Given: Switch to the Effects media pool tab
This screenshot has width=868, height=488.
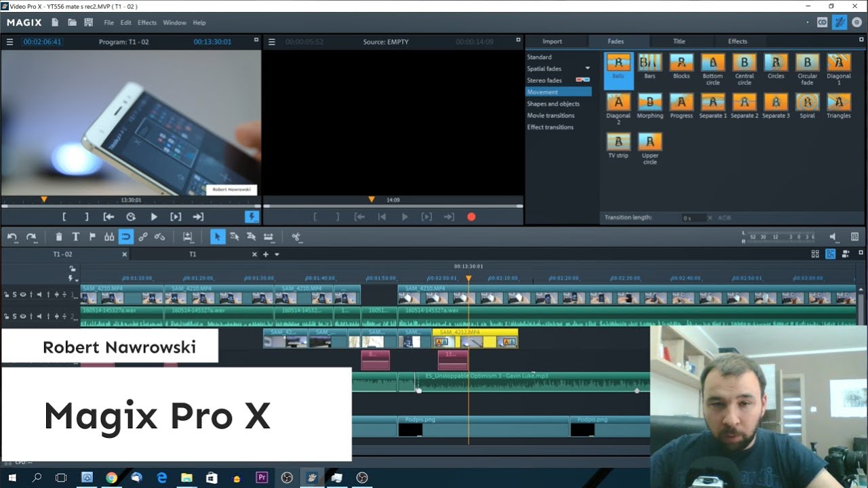Looking at the screenshot, I should 737,41.
